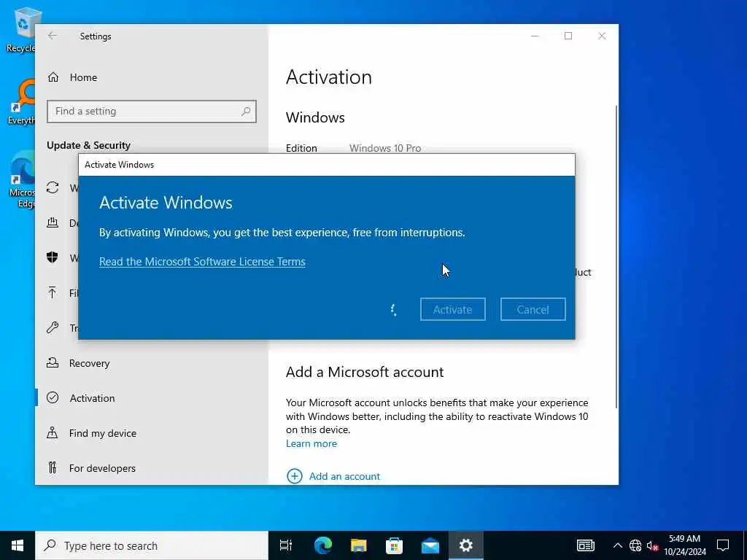The height and width of the screenshot is (560, 747).
Task: Select the Troubleshoot wrench icon
Action: click(x=53, y=327)
